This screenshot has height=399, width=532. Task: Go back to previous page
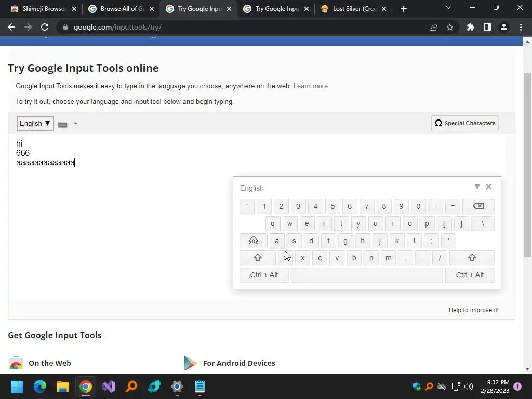[x=11, y=27]
